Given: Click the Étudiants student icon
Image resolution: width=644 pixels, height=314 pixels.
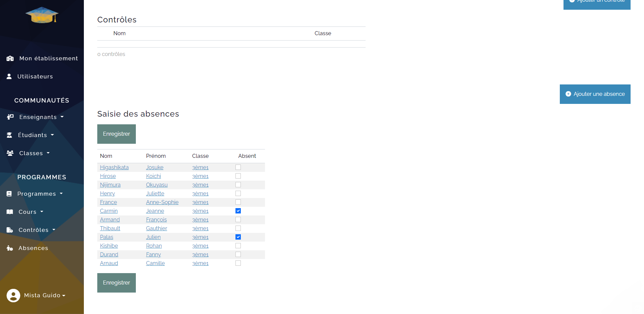Looking at the screenshot, I should (x=9, y=135).
